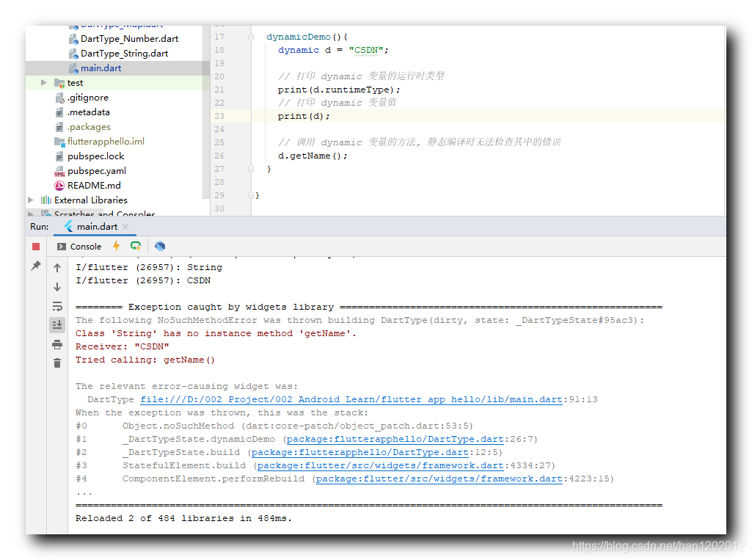752x560 pixels.
Task: Clear console with trash icon
Action: click(57, 363)
